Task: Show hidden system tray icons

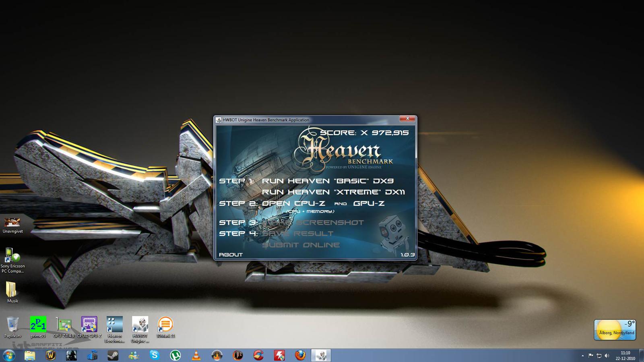Action: click(x=582, y=356)
